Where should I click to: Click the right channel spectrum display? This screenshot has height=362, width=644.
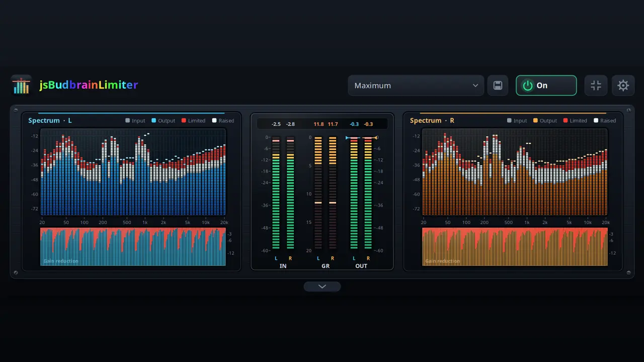(x=515, y=172)
